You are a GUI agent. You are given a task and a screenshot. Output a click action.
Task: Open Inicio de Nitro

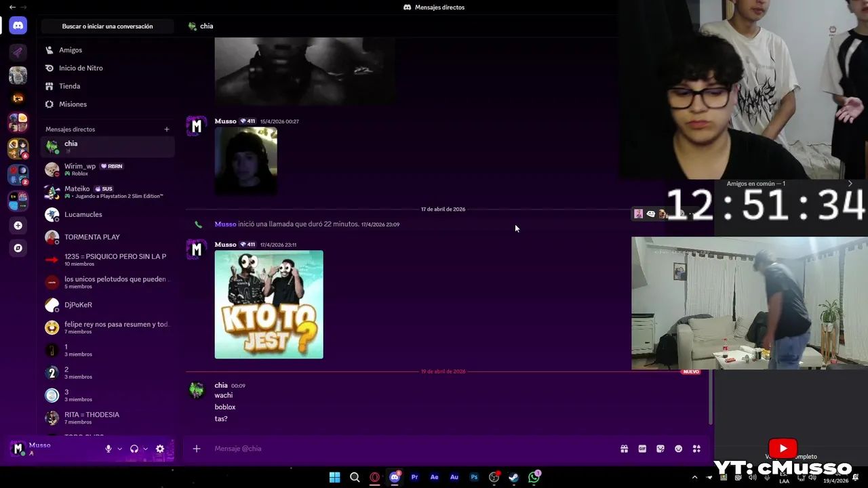tap(107, 68)
